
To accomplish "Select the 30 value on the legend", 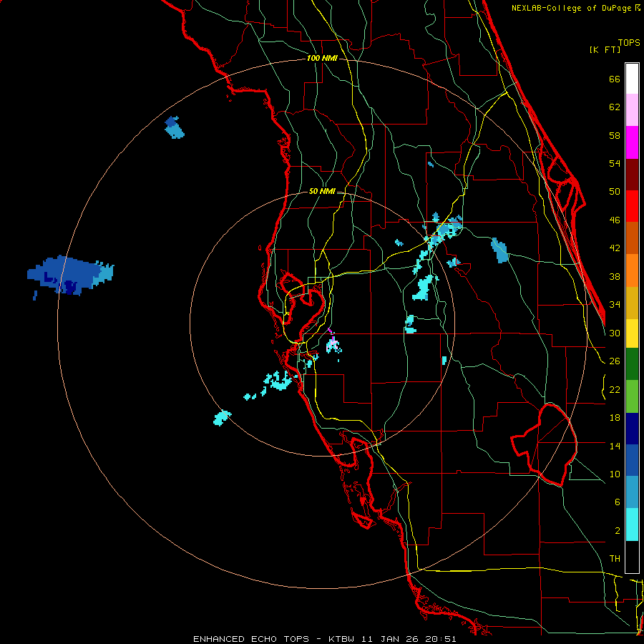I will [x=615, y=333].
